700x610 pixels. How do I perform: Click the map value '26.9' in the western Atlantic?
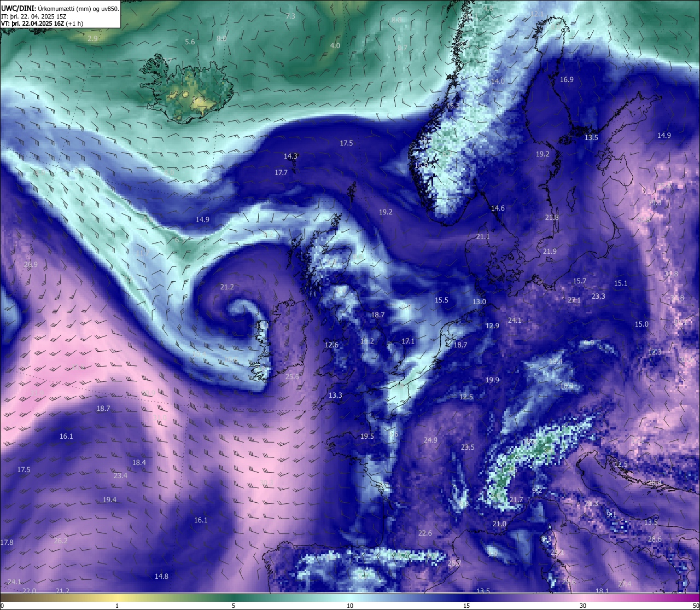pos(31,264)
